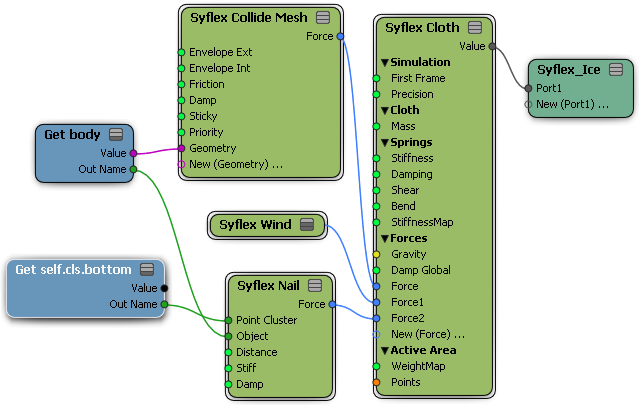Click the Mass input port
The image size is (639, 405).
[377, 126]
